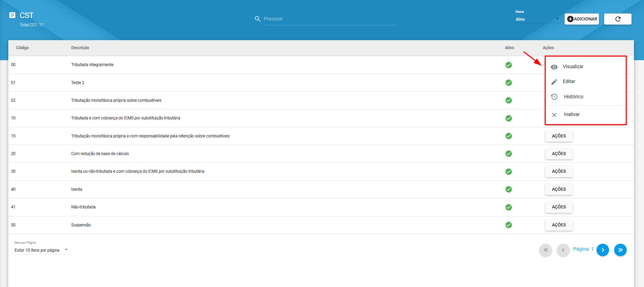Click the 'Suspensão' description cell
This screenshot has width=644, height=287.
click(81, 225)
